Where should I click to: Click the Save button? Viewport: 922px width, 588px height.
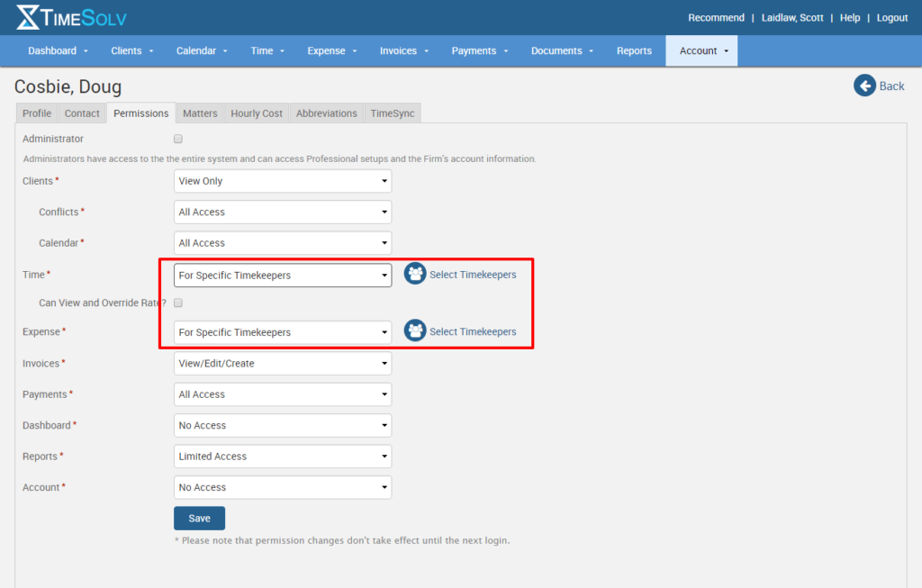point(199,518)
